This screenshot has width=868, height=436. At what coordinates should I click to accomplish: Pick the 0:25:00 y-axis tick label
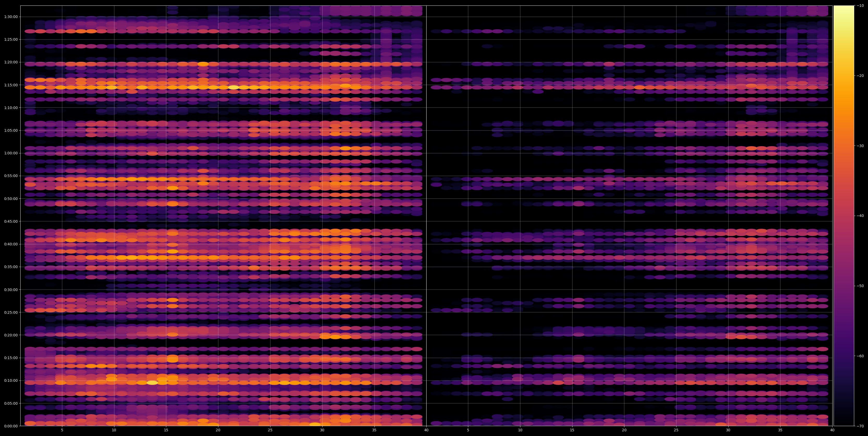[x=11, y=312]
